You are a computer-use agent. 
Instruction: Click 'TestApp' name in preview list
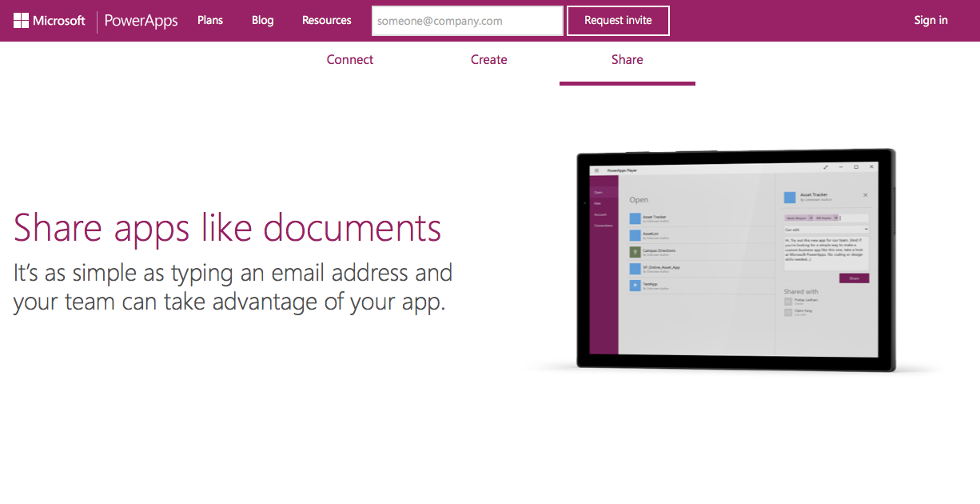point(650,284)
